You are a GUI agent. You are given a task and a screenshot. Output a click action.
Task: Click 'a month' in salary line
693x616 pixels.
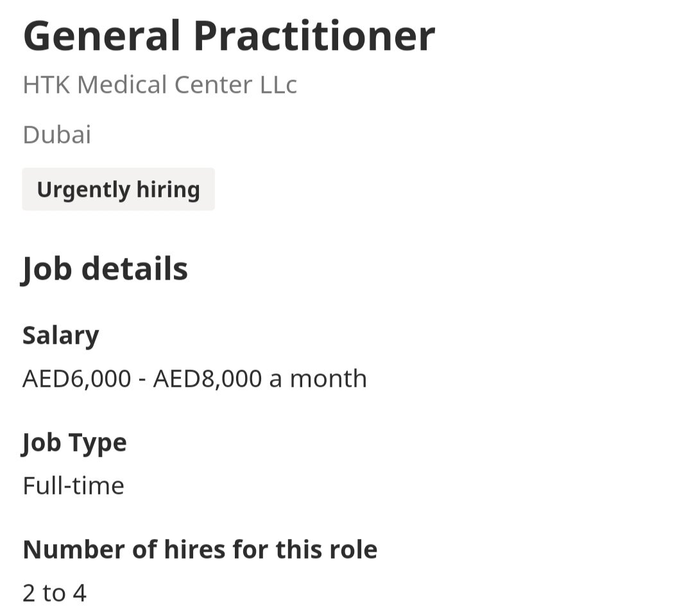318,379
